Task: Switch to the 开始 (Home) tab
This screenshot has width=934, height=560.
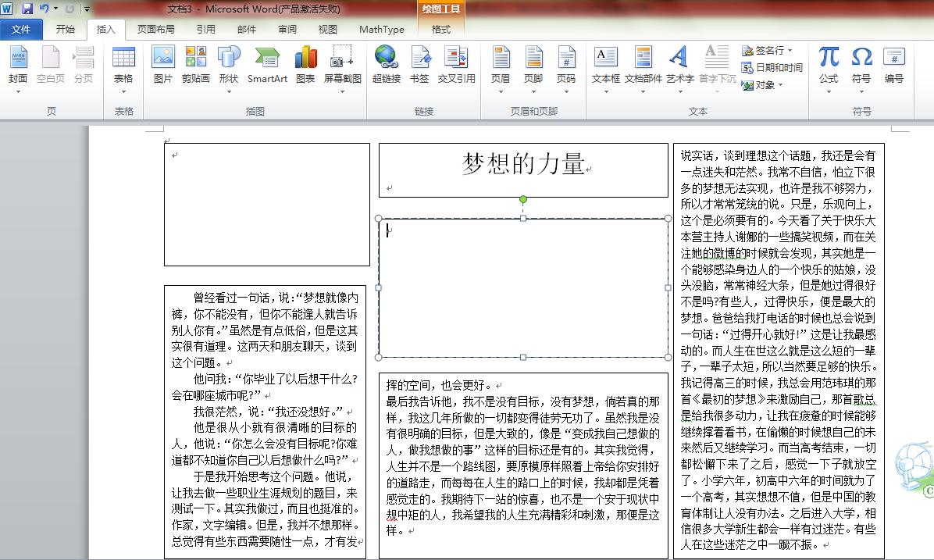Action: [x=66, y=30]
